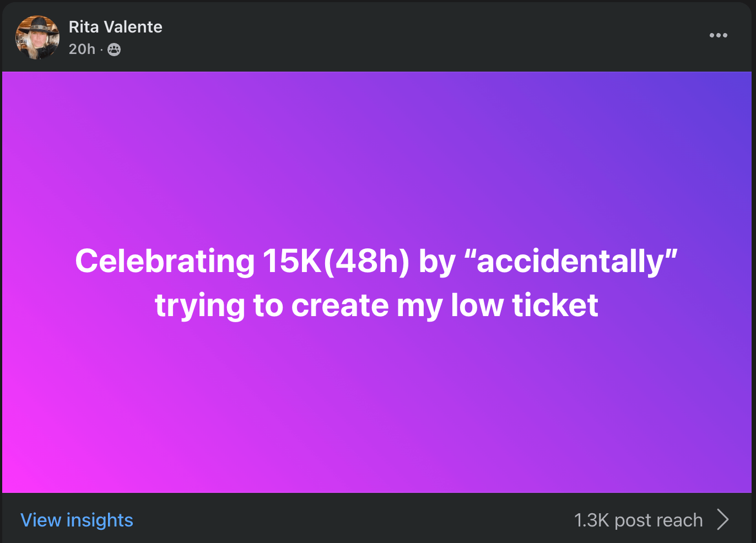Click the word "accidentally" in the post

tap(570, 261)
